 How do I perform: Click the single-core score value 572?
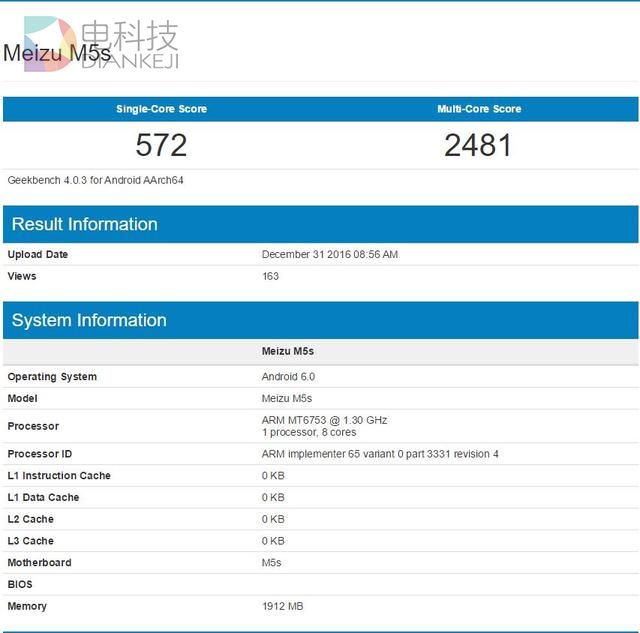[161, 145]
